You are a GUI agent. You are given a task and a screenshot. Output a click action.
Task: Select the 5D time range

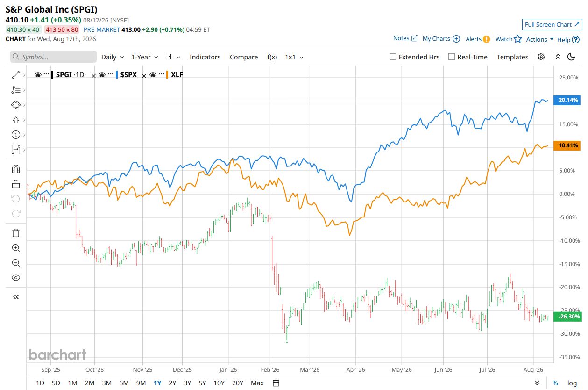pyautogui.click(x=56, y=383)
